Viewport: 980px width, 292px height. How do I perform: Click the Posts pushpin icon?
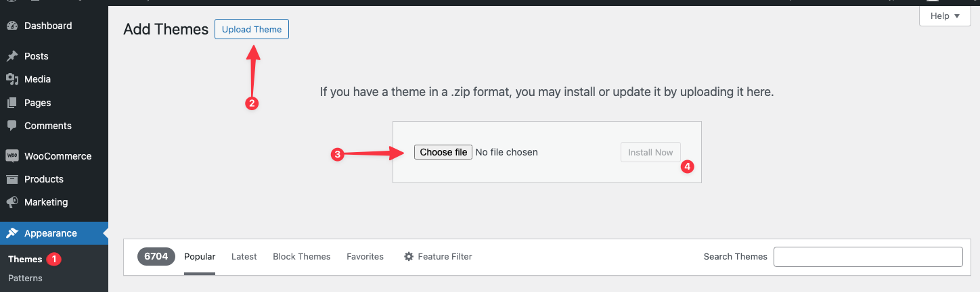pyautogui.click(x=12, y=56)
